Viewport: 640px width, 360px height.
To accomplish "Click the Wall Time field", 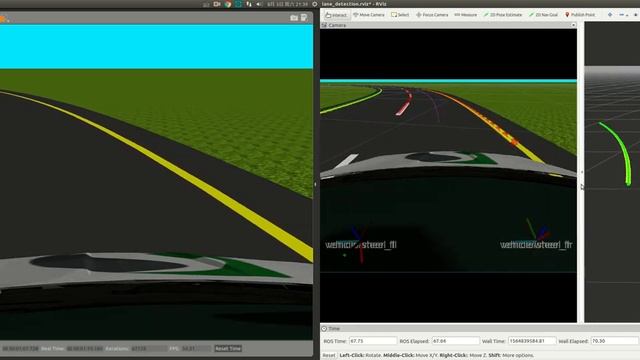I will (x=532, y=341).
